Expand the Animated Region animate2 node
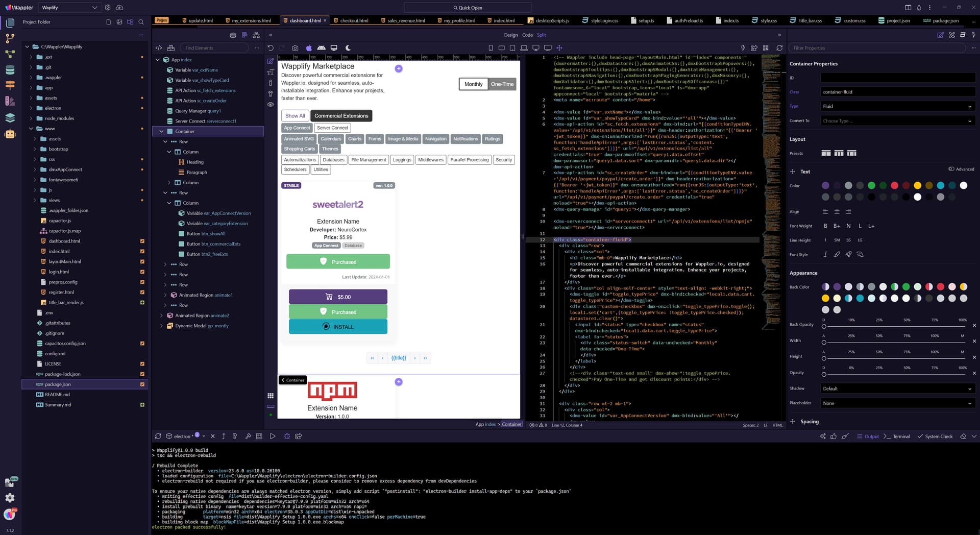The width and height of the screenshot is (980, 535). (162, 315)
